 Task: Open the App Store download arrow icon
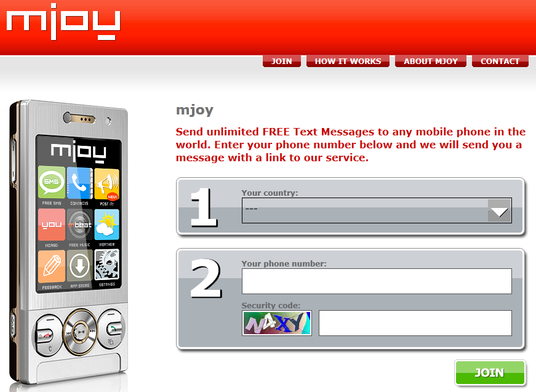(x=79, y=266)
